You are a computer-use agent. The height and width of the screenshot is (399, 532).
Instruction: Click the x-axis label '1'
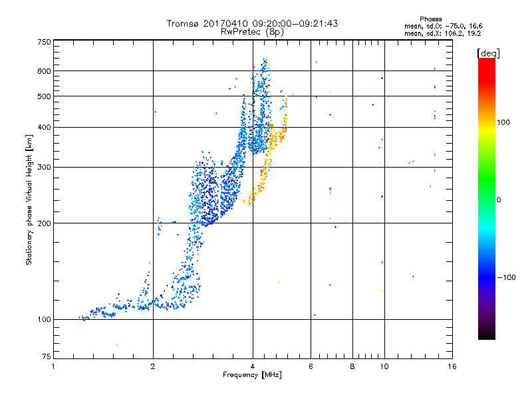(53, 367)
